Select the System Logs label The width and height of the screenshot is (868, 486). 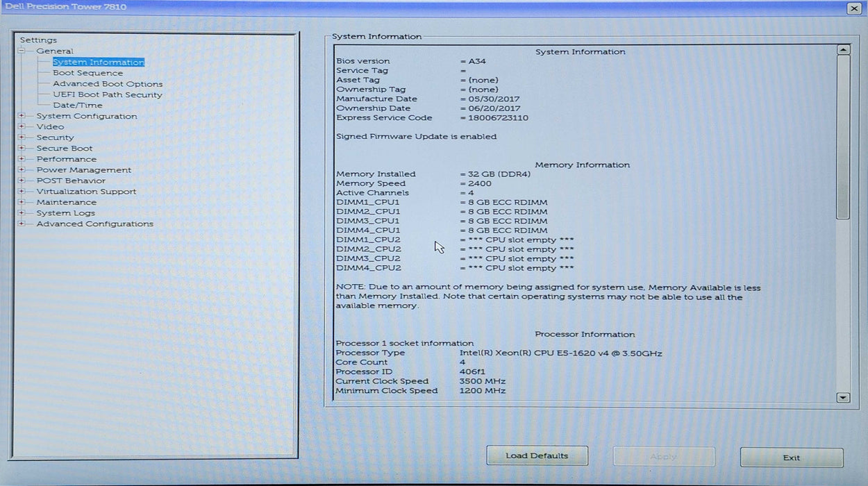click(x=66, y=213)
